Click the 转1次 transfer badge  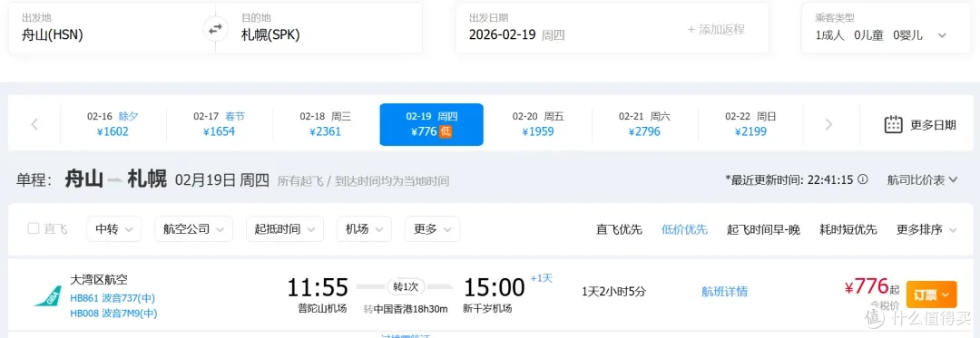click(406, 287)
